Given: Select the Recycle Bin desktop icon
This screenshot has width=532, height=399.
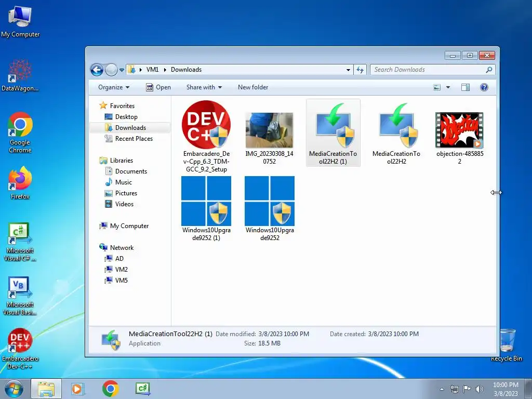Looking at the screenshot, I should 507,345.
